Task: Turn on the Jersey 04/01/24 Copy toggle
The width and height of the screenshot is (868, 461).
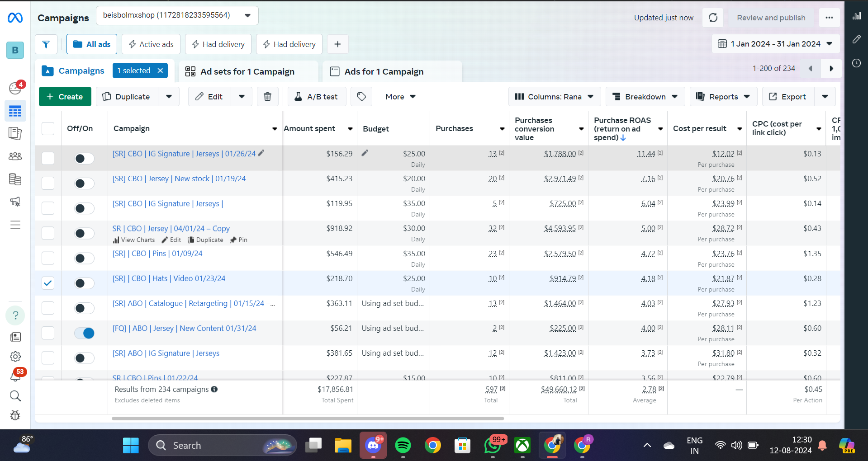Action: 85,233
